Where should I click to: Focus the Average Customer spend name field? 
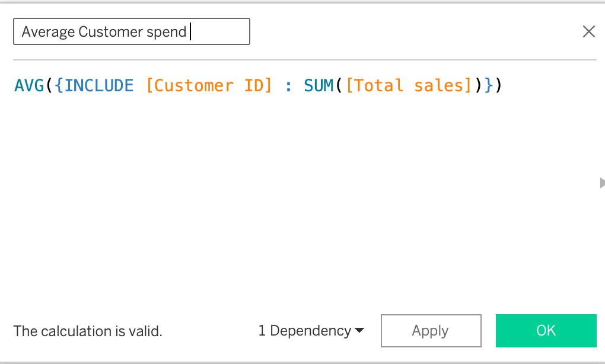tap(131, 32)
